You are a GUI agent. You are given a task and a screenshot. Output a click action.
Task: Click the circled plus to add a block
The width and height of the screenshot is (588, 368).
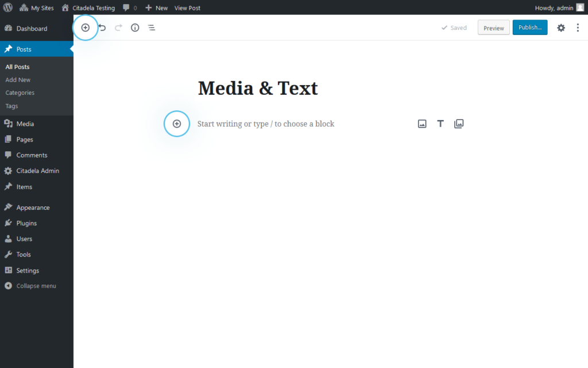tap(176, 124)
